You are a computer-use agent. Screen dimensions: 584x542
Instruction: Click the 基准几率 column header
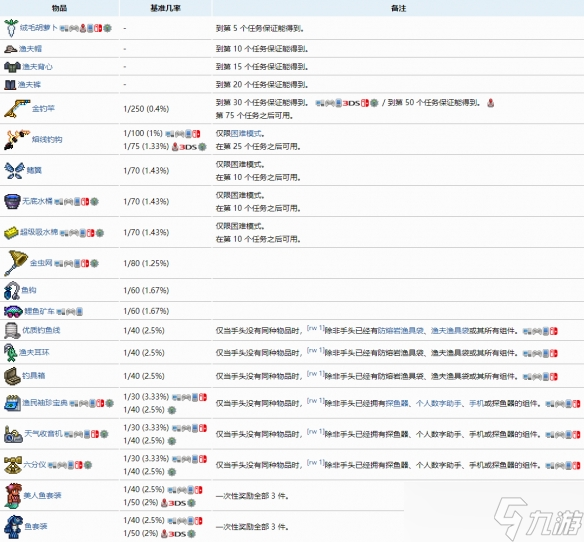pos(165,8)
